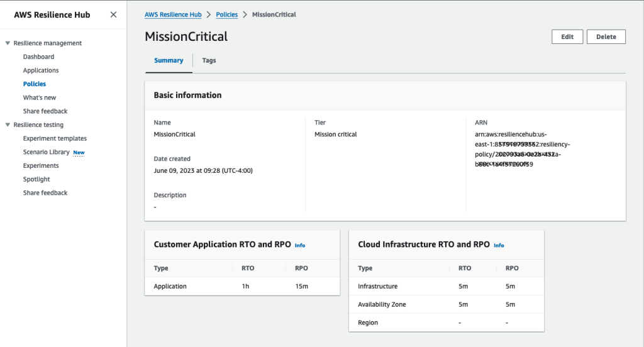Click the AWS Resilience Hub sidebar title
644x347 pixels.
[52, 15]
